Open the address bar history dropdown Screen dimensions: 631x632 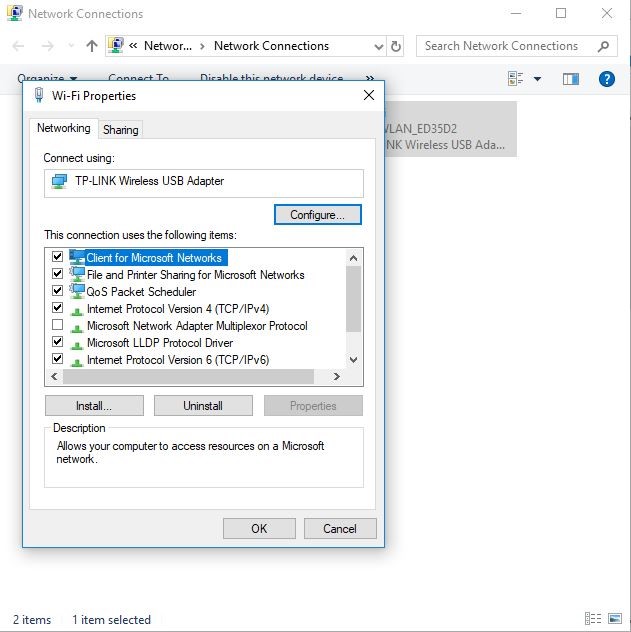[x=378, y=46]
